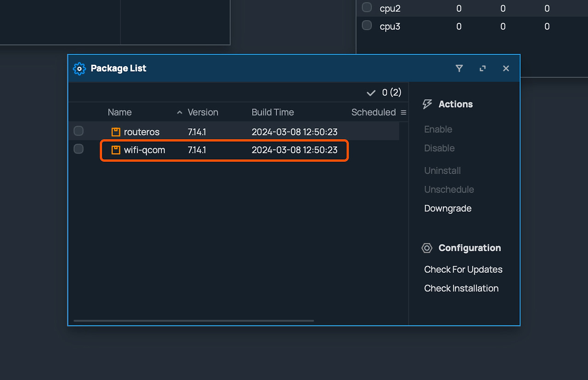Click the Unschedule action
Viewport: 588px width, 380px height.
pyautogui.click(x=449, y=190)
